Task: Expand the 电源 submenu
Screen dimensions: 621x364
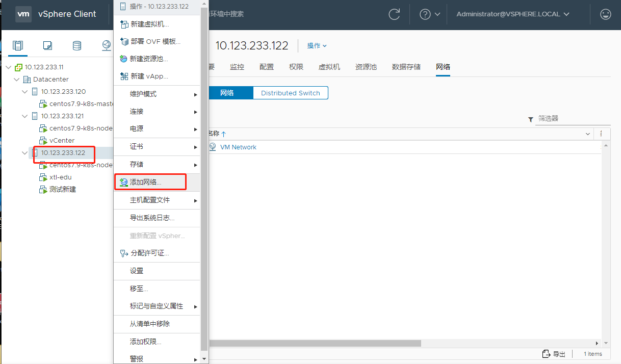Action: click(157, 129)
